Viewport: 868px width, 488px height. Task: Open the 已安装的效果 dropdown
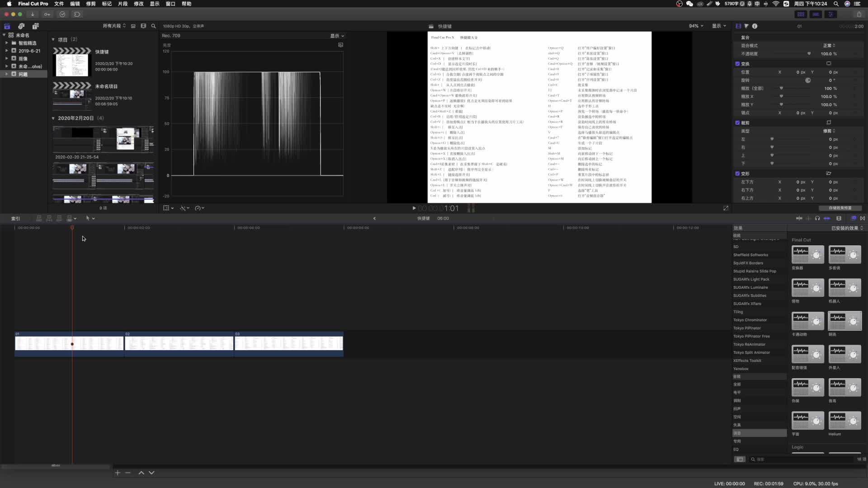tap(847, 228)
